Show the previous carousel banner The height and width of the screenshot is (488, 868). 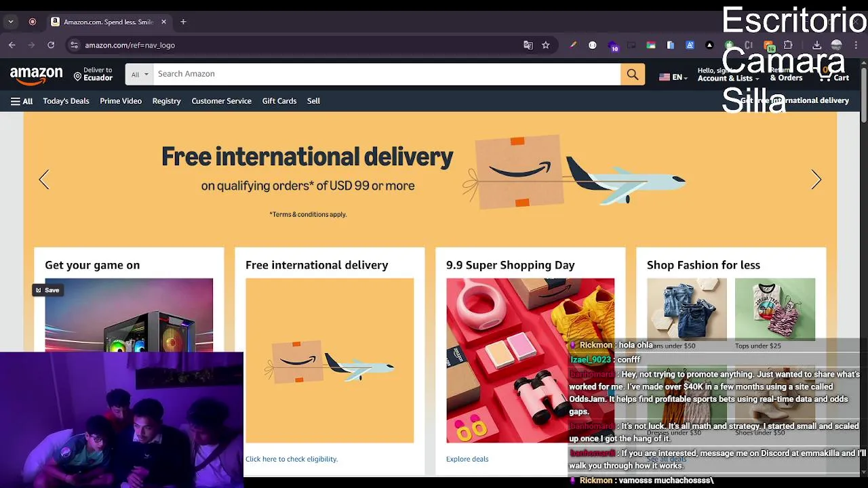coord(44,180)
